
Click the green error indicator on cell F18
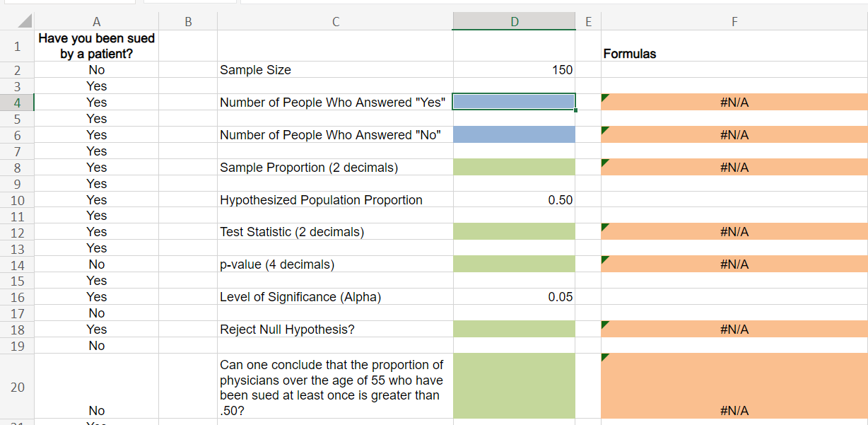pos(604,324)
